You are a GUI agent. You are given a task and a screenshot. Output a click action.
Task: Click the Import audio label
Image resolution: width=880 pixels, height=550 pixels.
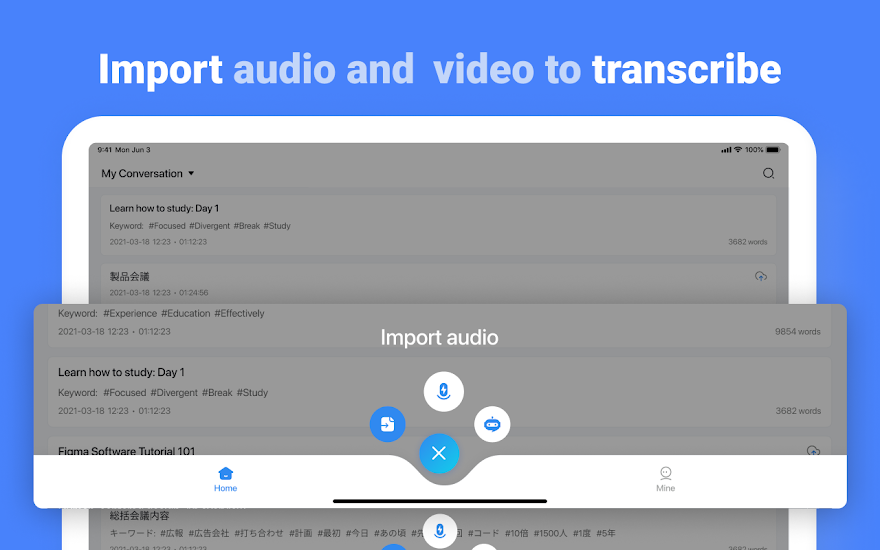click(439, 337)
